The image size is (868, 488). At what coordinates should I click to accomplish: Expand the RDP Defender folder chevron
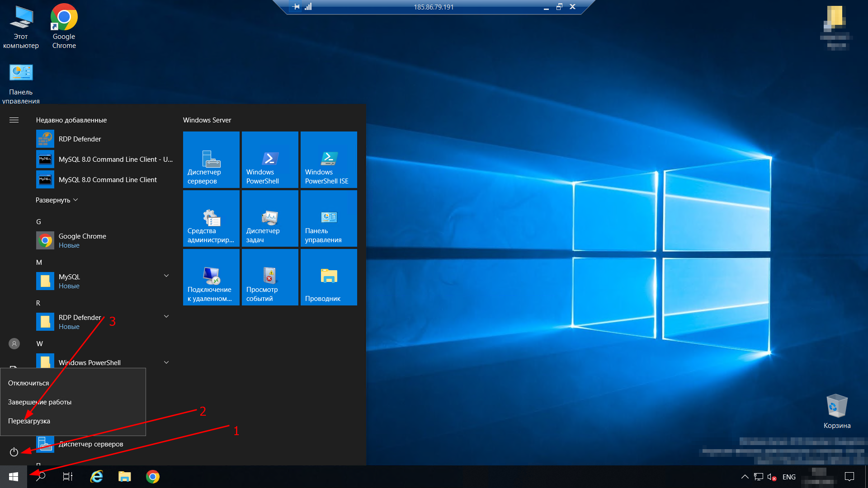(x=166, y=316)
